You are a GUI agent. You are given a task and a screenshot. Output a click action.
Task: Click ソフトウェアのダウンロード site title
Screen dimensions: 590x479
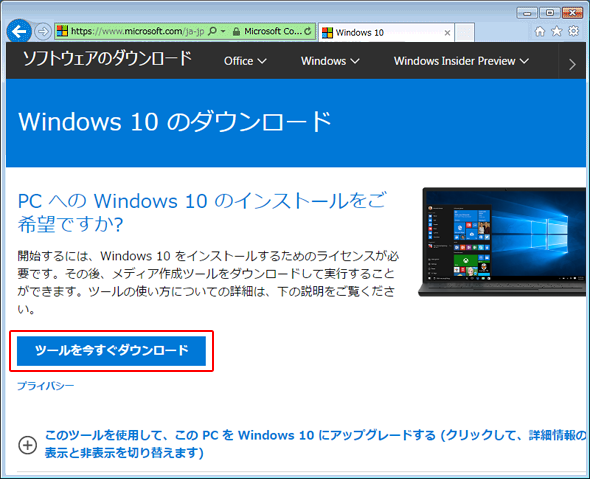tap(107, 59)
